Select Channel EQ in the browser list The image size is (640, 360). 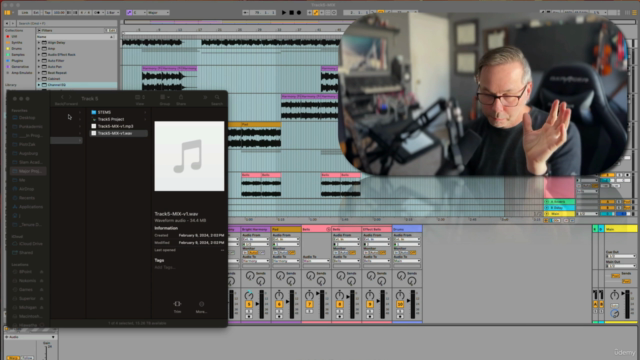[x=77, y=85]
